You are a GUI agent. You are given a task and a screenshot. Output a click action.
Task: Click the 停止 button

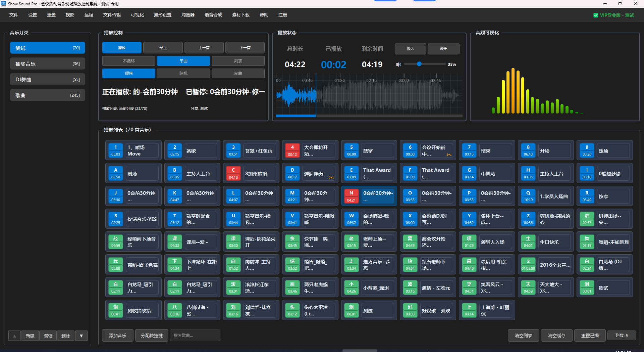pyautogui.click(x=163, y=48)
